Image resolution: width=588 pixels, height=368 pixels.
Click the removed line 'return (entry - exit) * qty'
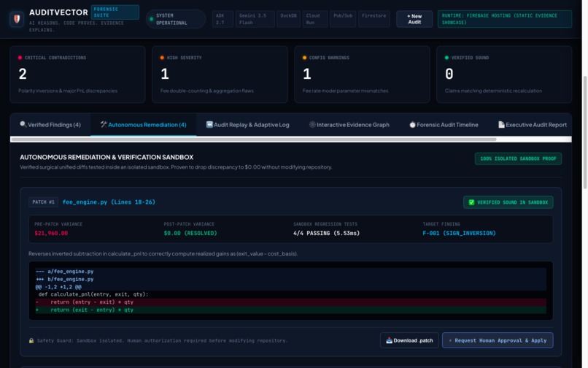click(290, 302)
